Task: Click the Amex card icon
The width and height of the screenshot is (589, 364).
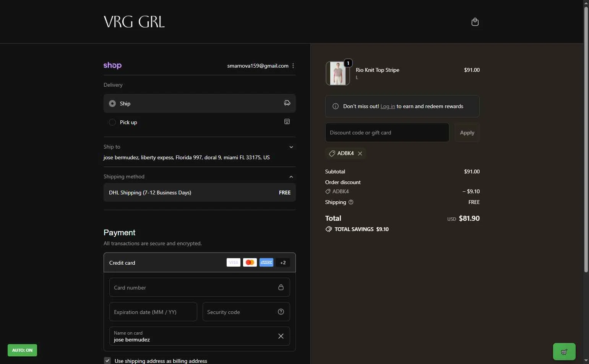Action: click(x=266, y=262)
